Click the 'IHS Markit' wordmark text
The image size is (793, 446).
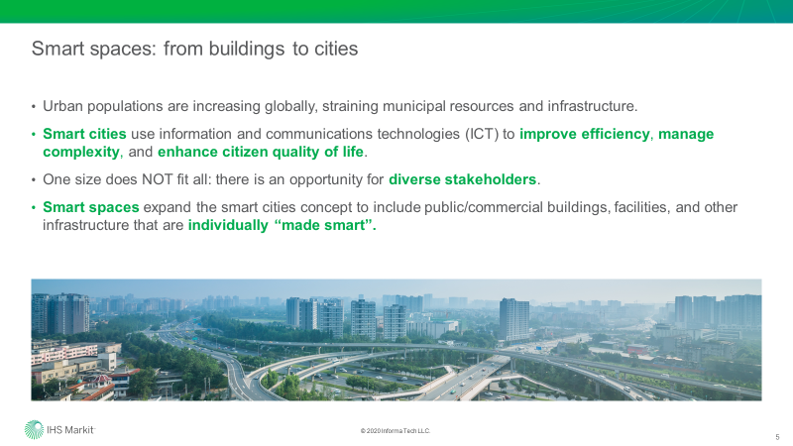pyautogui.click(x=70, y=430)
